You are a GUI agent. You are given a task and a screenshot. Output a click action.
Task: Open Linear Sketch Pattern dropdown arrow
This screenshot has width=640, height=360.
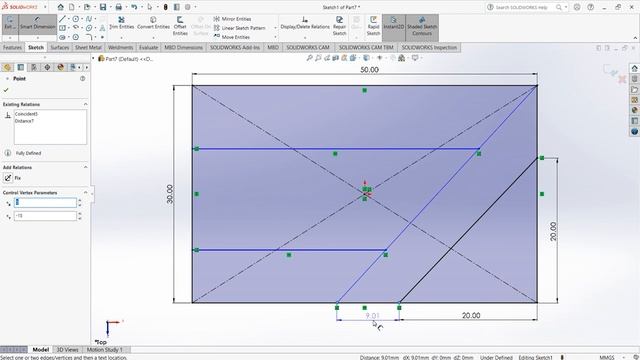click(x=275, y=28)
